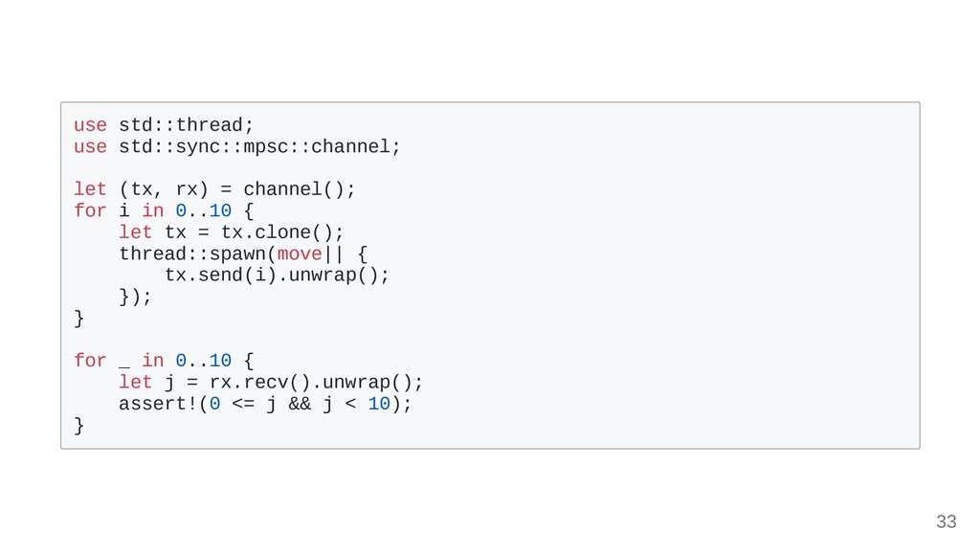980x551 pixels.
Task: Click the 'let j' keyword
Action: pyautogui.click(x=135, y=383)
